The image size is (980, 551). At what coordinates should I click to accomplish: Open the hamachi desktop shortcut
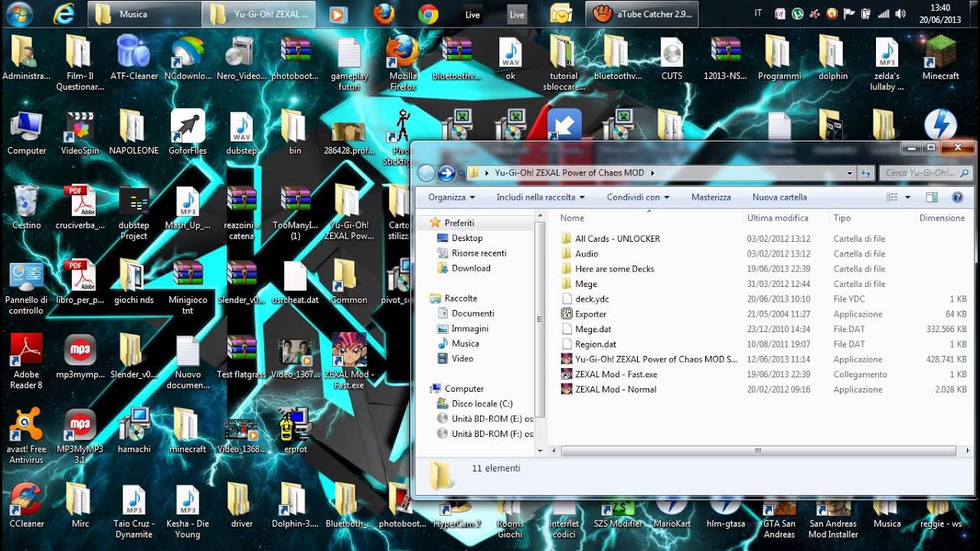(134, 431)
